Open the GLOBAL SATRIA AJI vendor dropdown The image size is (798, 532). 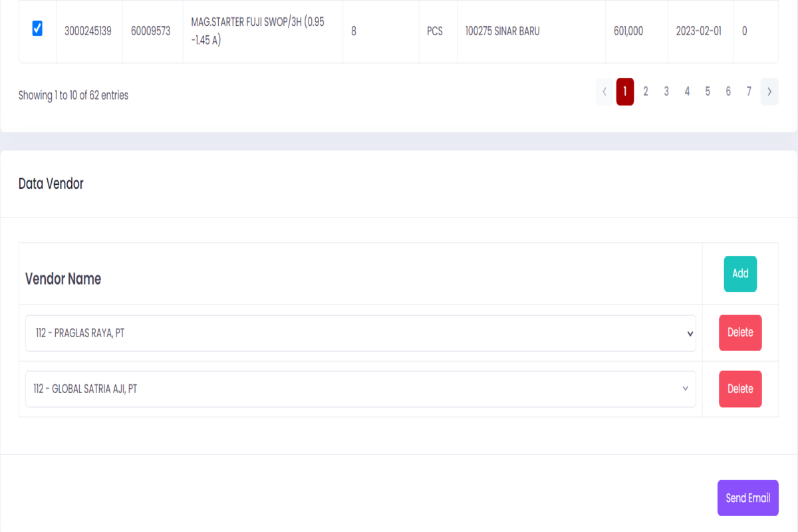coord(359,389)
